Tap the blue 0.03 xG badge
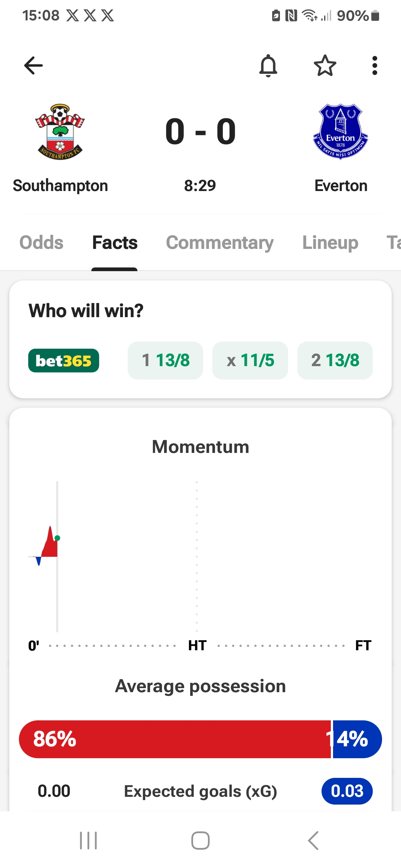Screen dimensions: 401x868 click(347, 791)
